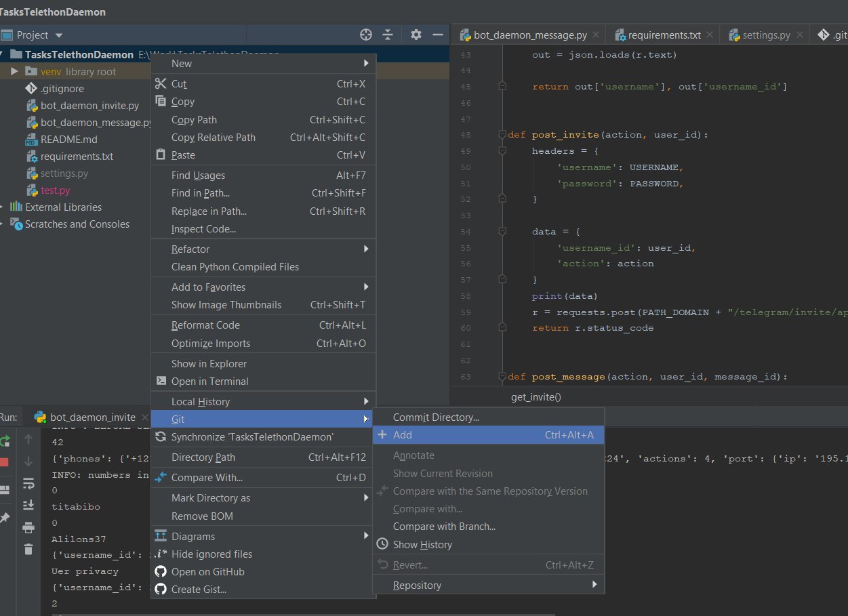This screenshot has width=848, height=616.
Task: Toggle soft-wrap icon in Run console
Action: (28, 483)
